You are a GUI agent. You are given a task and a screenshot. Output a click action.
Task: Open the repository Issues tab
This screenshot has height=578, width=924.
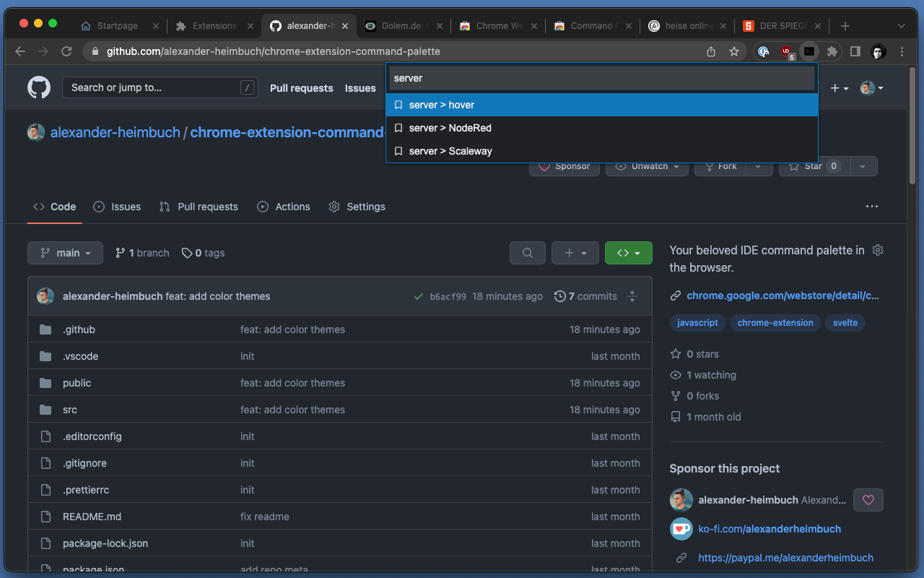pos(117,207)
